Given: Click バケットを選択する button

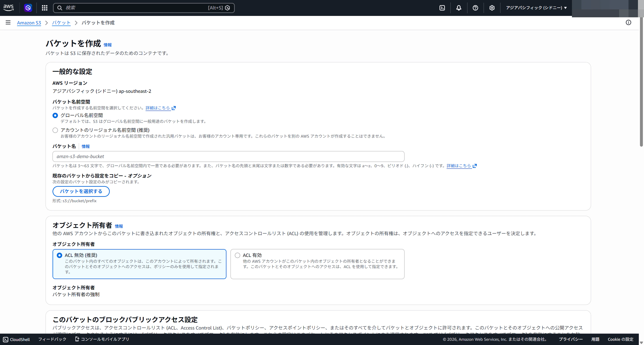Looking at the screenshot, I should pyautogui.click(x=81, y=191).
